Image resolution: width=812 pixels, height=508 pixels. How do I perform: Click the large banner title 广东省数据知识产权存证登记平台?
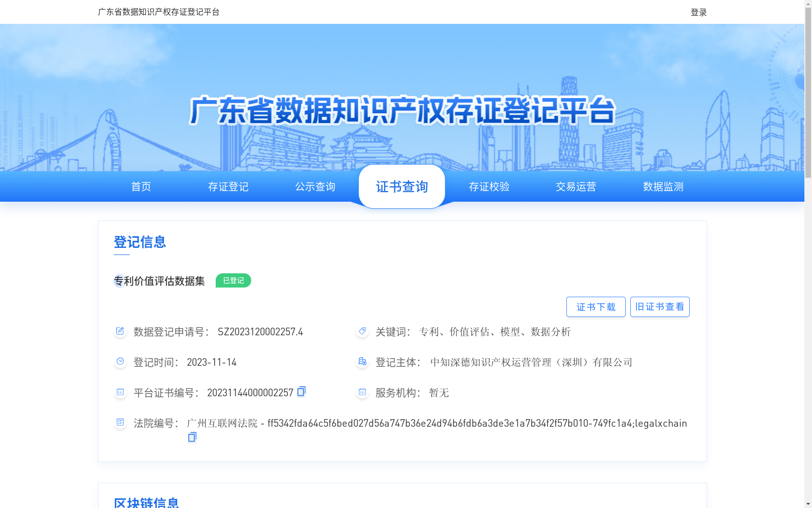click(x=402, y=110)
